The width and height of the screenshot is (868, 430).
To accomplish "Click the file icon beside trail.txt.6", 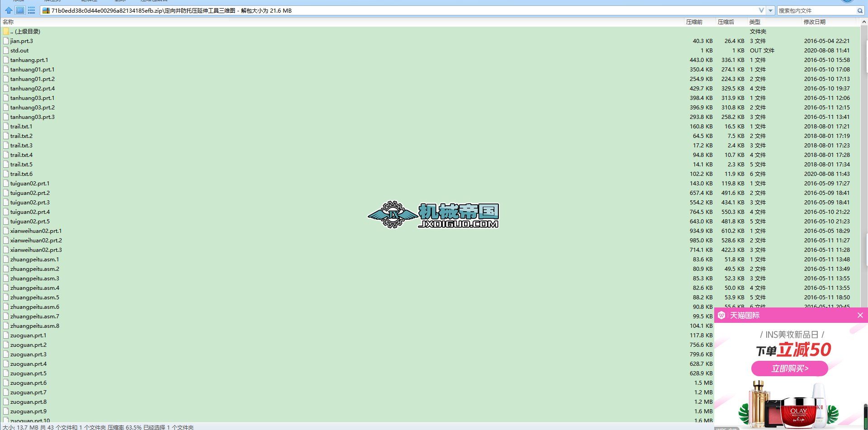I will pos(6,174).
